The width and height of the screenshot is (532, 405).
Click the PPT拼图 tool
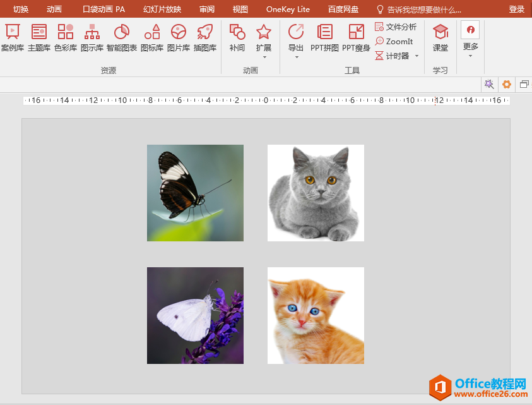[x=324, y=37]
